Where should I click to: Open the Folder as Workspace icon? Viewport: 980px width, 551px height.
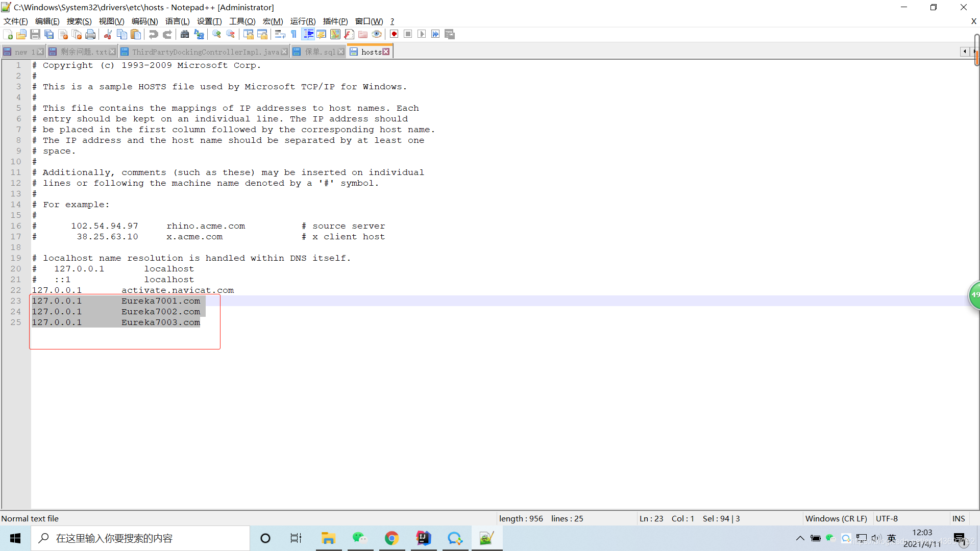pos(363,34)
